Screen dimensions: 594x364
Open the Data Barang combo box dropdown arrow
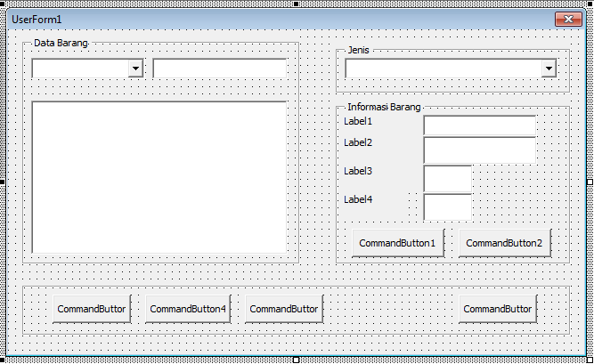click(135, 69)
